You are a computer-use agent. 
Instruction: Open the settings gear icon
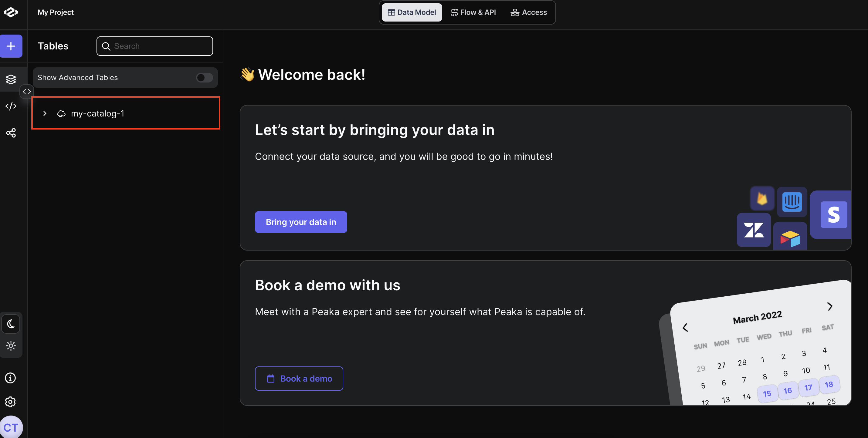(10, 402)
